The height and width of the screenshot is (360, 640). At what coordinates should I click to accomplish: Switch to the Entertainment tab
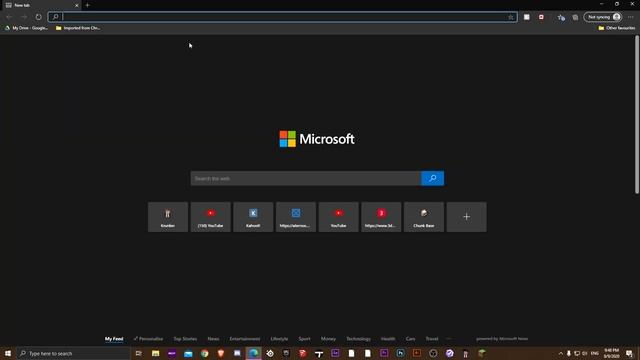coord(244,339)
